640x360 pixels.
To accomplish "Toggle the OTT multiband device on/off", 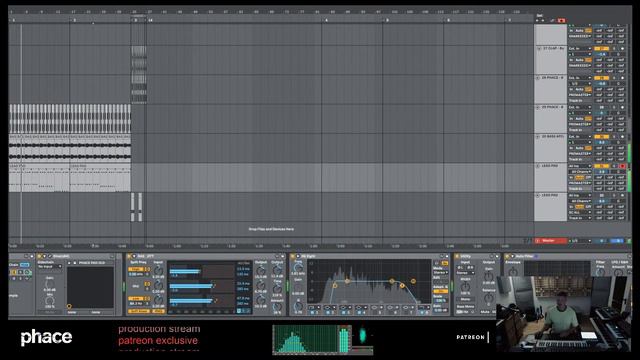I will point(129,256).
